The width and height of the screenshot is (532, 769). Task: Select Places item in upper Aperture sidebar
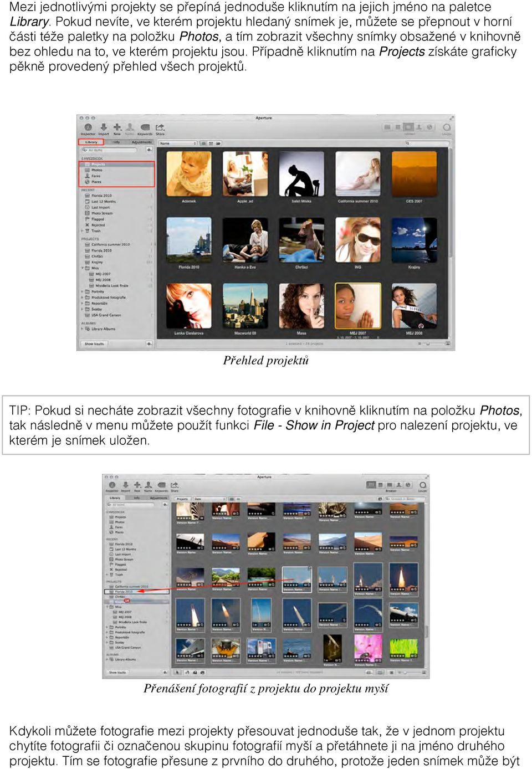(96, 182)
